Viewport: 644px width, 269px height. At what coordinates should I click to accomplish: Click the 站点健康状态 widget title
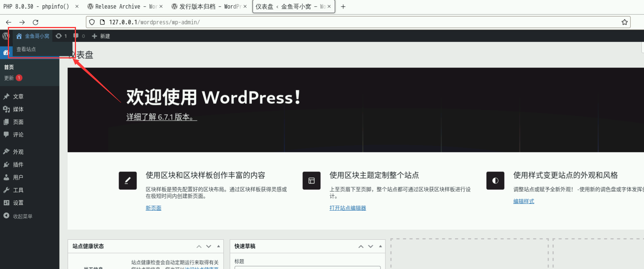pos(88,246)
